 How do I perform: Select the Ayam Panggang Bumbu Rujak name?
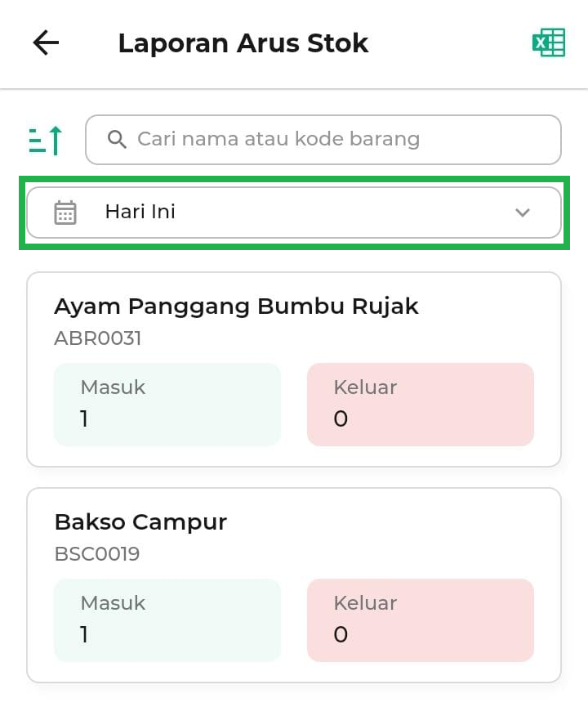(x=236, y=307)
